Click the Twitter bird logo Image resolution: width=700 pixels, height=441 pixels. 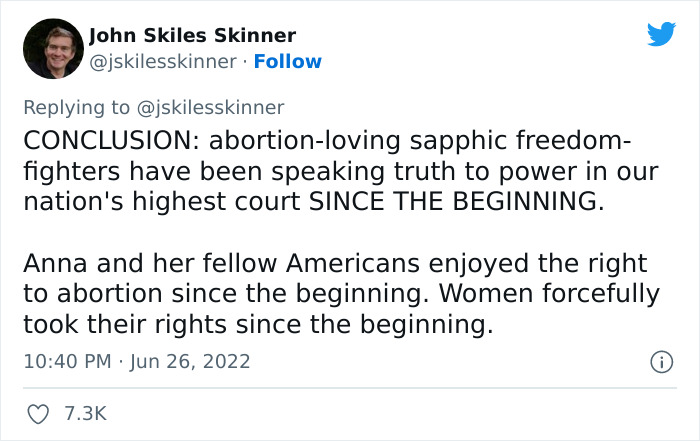[x=661, y=35]
